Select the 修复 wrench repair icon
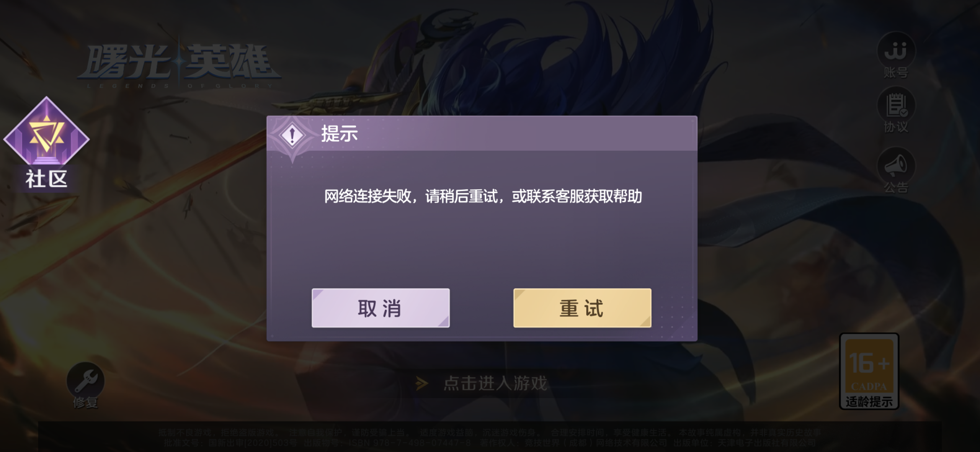Viewport: 980px width, 452px height. point(85,381)
